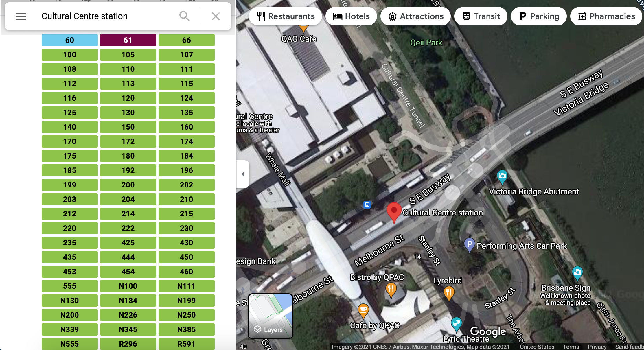Viewport: 644px width, 350px height.
Task: Open night bus route N250
Action: click(187, 315)
